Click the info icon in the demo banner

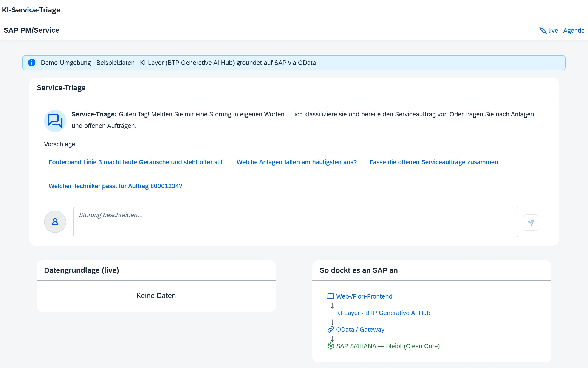(x=32, y=63)
